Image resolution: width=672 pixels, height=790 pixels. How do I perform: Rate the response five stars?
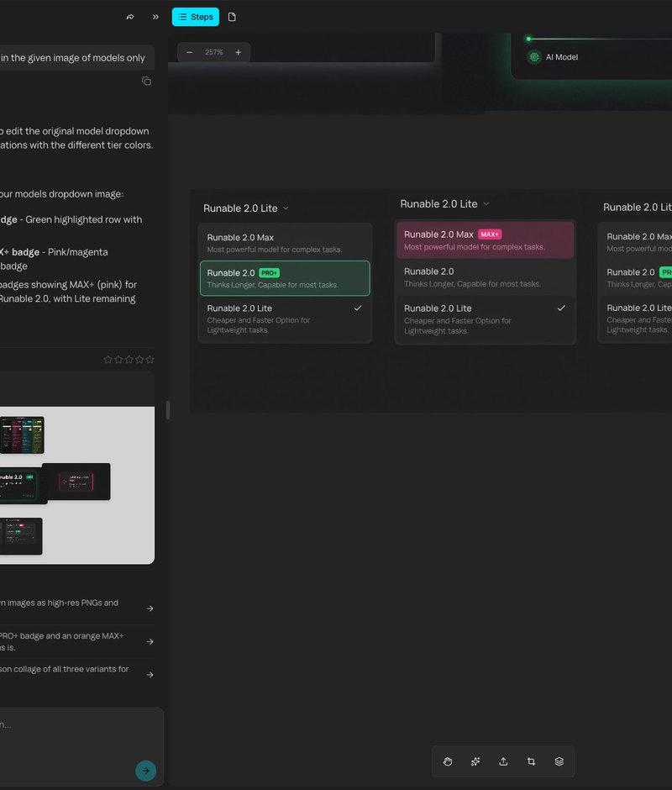coord(150,359)
